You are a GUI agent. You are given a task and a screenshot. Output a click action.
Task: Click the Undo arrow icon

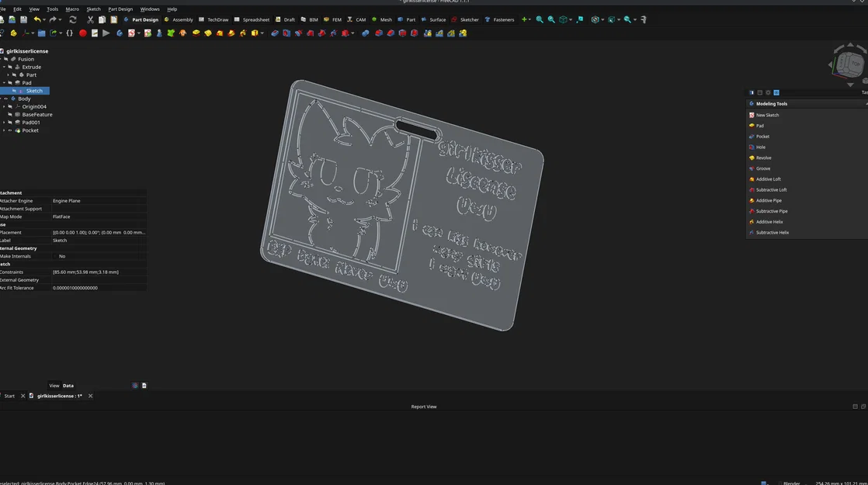click(37, 19)
